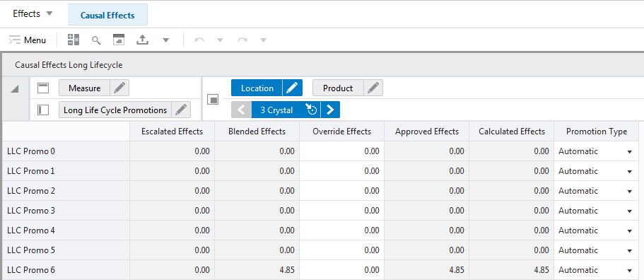Click the Long Life Cycle Promotions button
644x280 pixels.
115,110
